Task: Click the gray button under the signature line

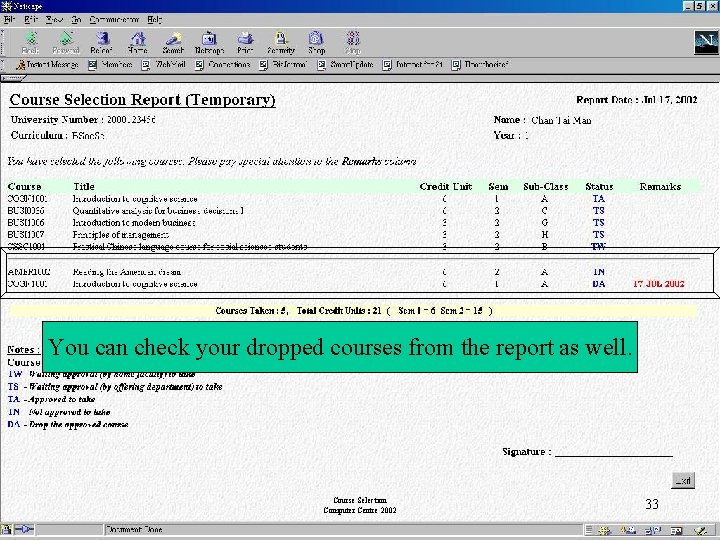Action: click(x=683, y=480)
